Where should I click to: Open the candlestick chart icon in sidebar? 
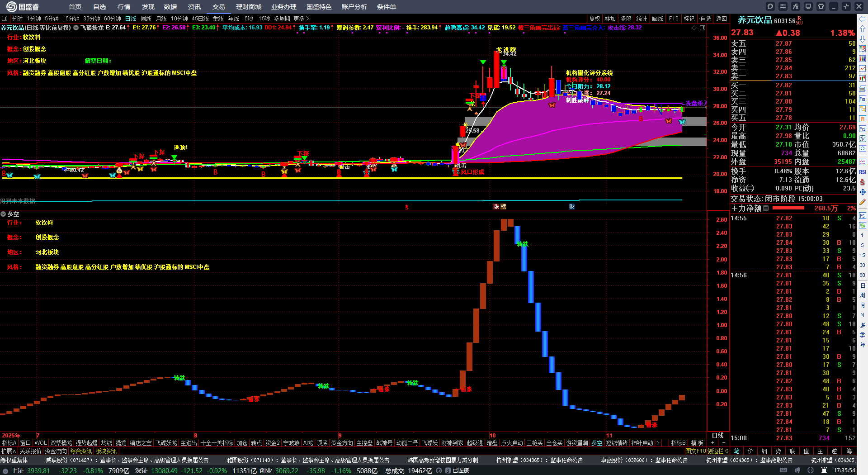[863, 79]
